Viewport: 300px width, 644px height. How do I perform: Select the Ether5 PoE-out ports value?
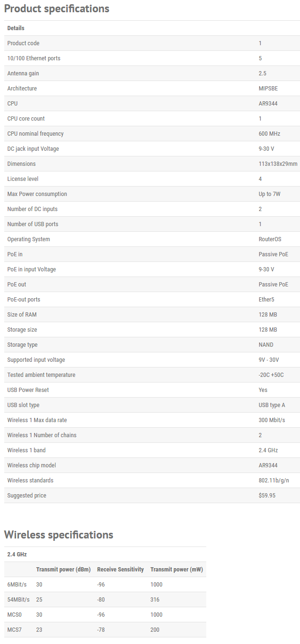[x=266, y=300]
